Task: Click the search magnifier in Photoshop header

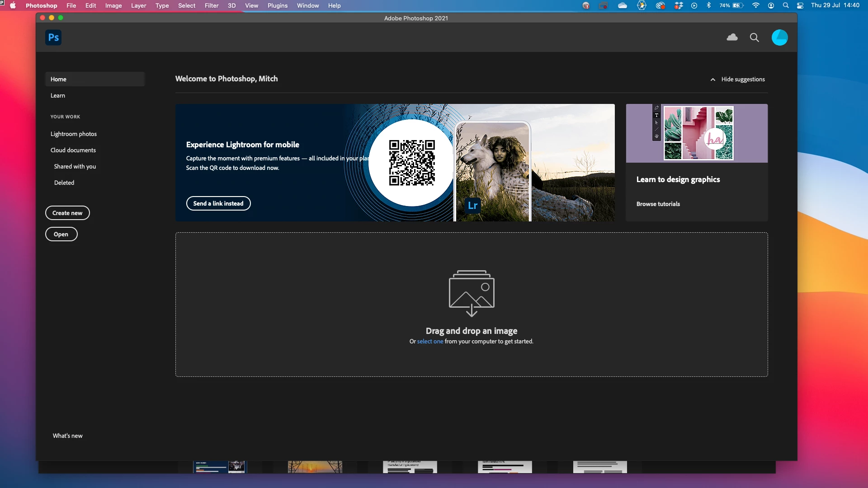Action: pyautogui.click(x=754, y=38)
